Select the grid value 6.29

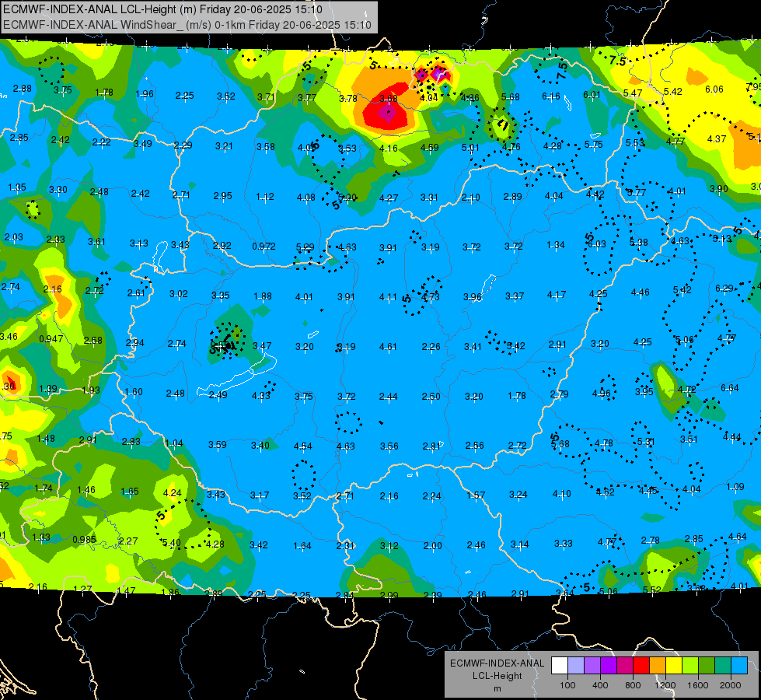(x=724, y=289)
